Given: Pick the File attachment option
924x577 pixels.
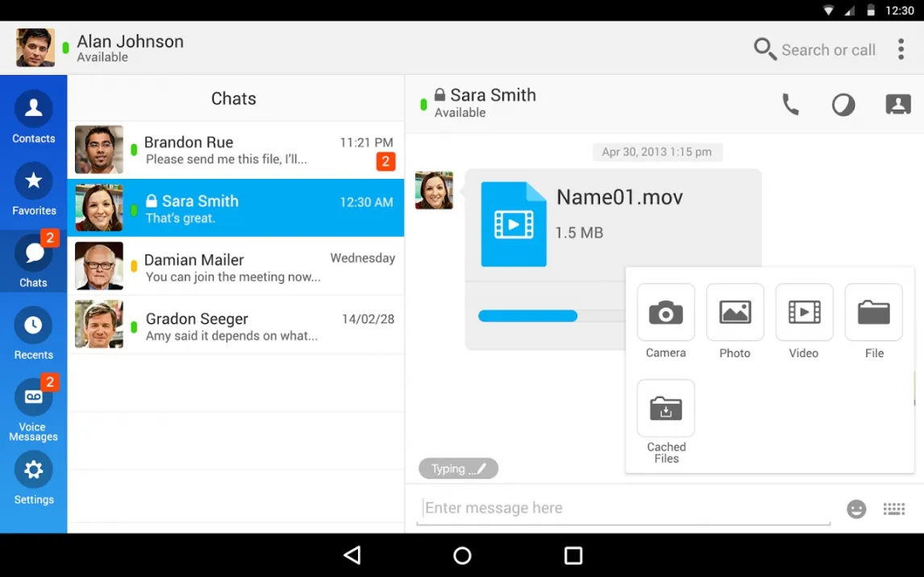Looking at the screenshot, I should point(874,312).
